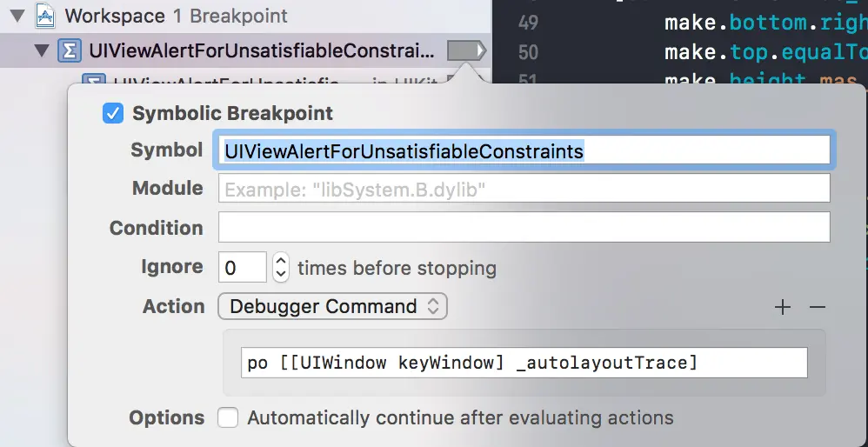Image resolution: width=868 pixels, height=447 pixels.
Task: Toggle the gray breakpoint arrow indicator
Action: click(x=467, y=51)
